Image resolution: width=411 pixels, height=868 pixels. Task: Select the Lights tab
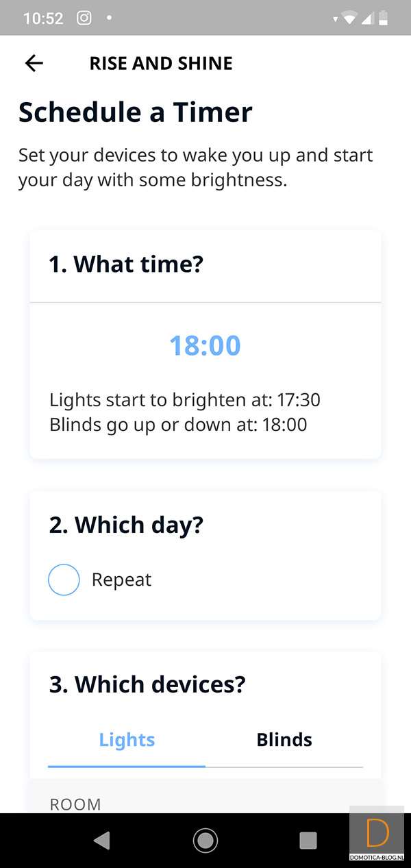127,740
